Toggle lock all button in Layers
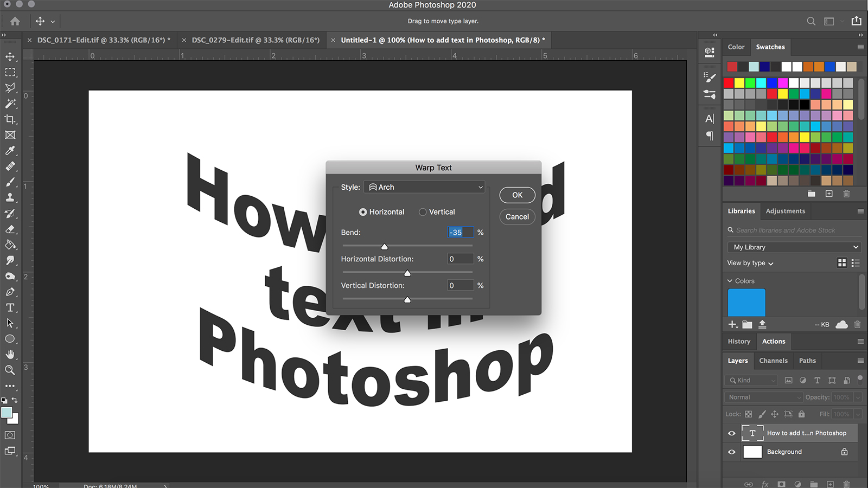Viewport: 868px width, 488px height. point(801,414)
